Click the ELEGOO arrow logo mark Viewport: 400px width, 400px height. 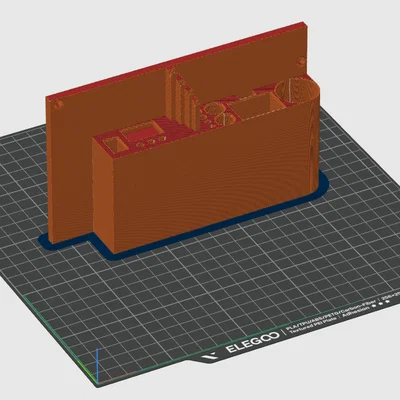click(209, 356)
